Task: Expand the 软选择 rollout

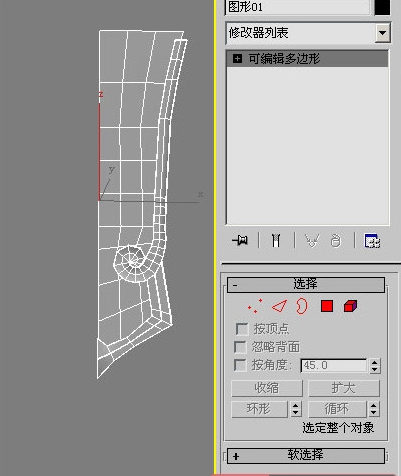Action: 306,456
